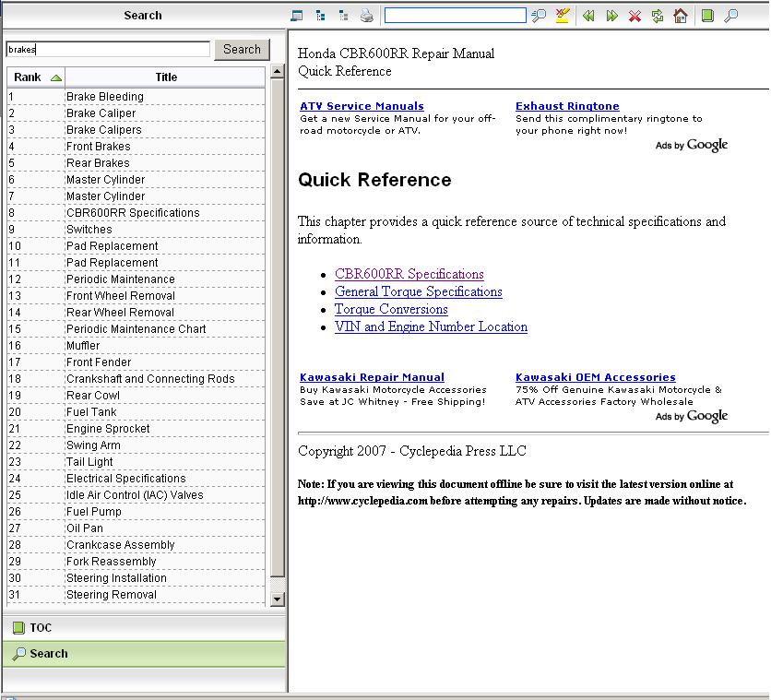Click the remove highlight icon
This screenshot has height=700, width=771.
click(562, 16)
